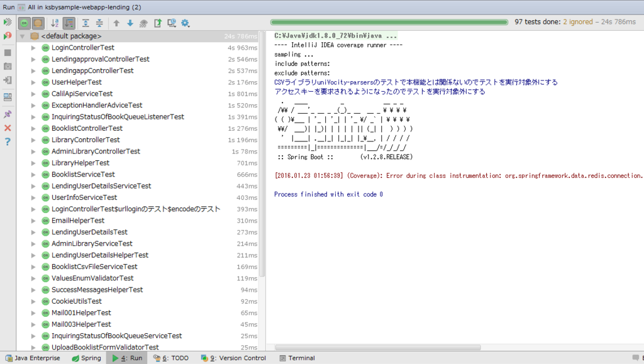Toggle Show Ignored tests button
The height and width of the screenshot is (364, 644).
[x=38, y=23]
